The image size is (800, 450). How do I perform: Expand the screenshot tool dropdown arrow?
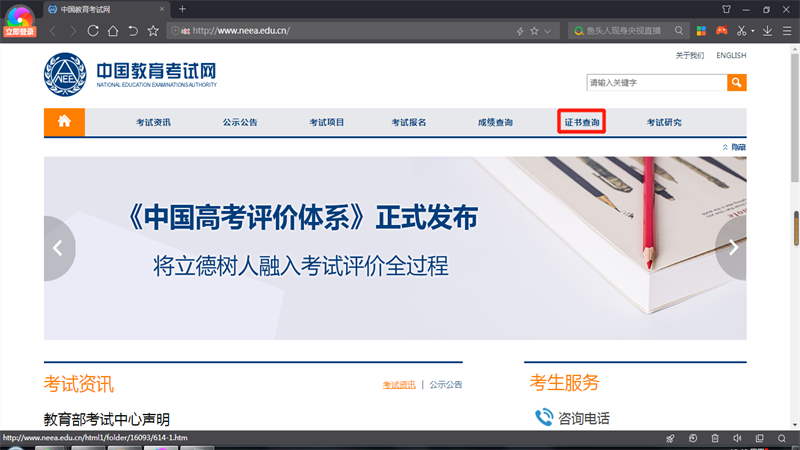pyautogui.click(x=753, y=31)
